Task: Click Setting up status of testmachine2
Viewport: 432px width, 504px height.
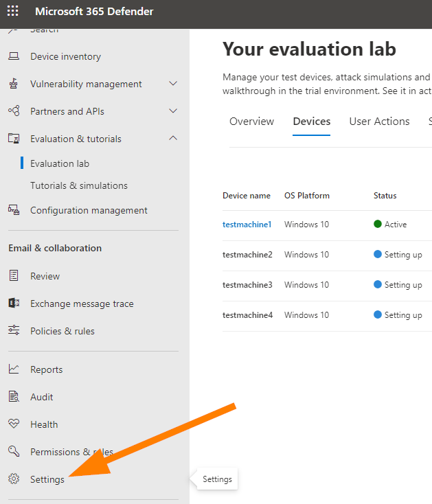Action: pyautogui.click(x=398, y=255)
